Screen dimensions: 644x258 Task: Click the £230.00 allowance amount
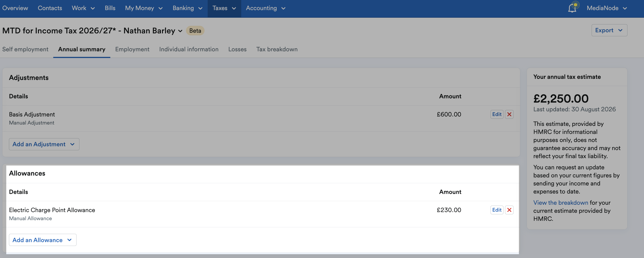pos(449,210)
